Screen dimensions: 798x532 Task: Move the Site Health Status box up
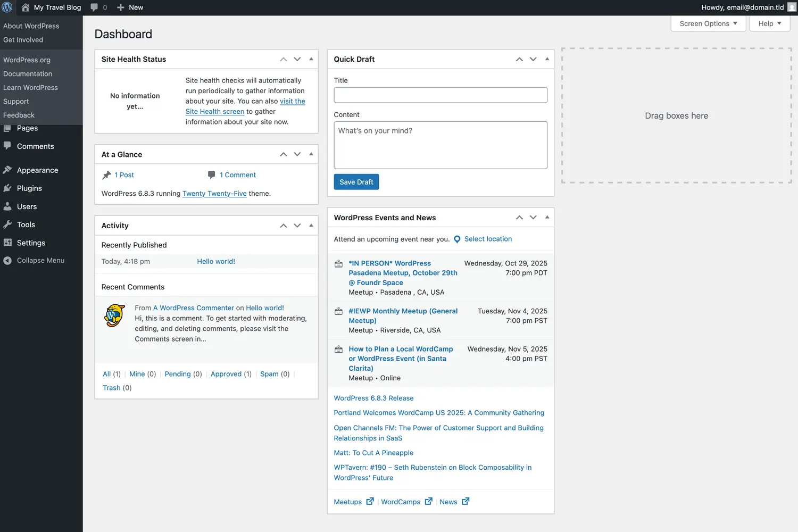[284, 59]
